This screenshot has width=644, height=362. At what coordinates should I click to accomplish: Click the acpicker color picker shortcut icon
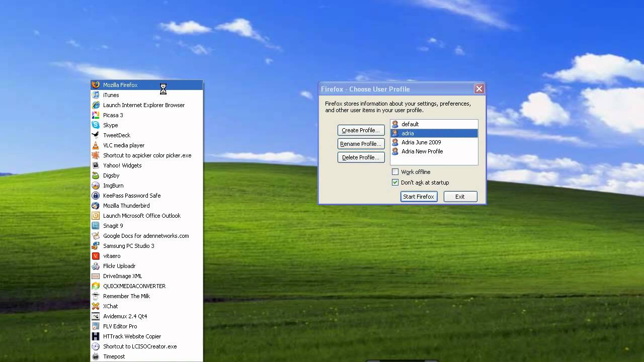96,155
